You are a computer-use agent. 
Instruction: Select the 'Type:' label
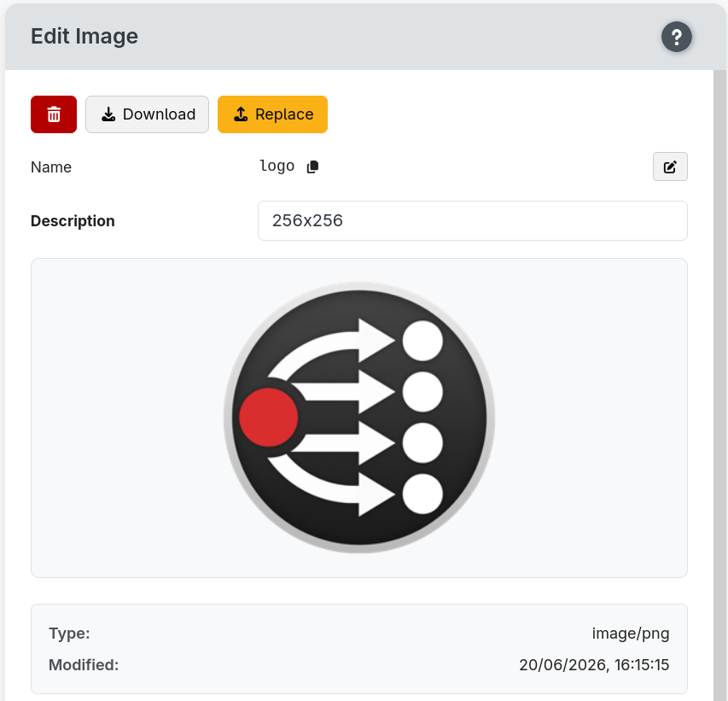coord(69,634)
